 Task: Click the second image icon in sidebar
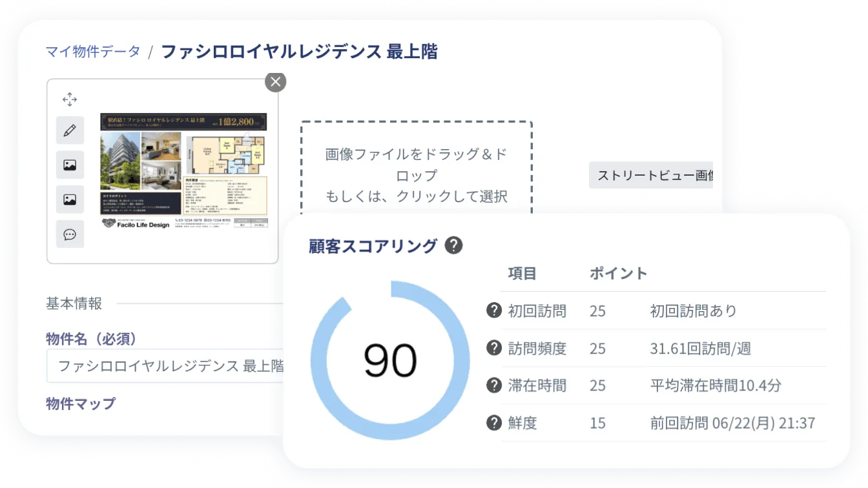pos(70,199)
